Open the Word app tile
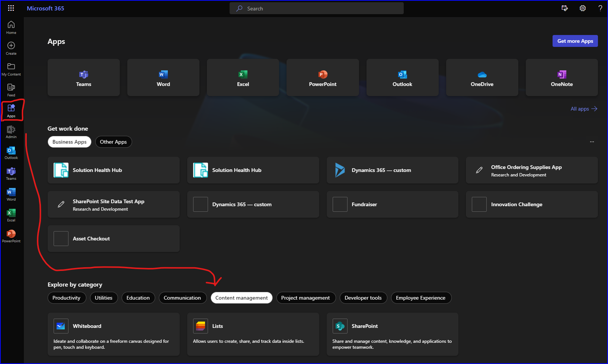Image resolution: width=608 pixels, height=364 pixels. 163,77
